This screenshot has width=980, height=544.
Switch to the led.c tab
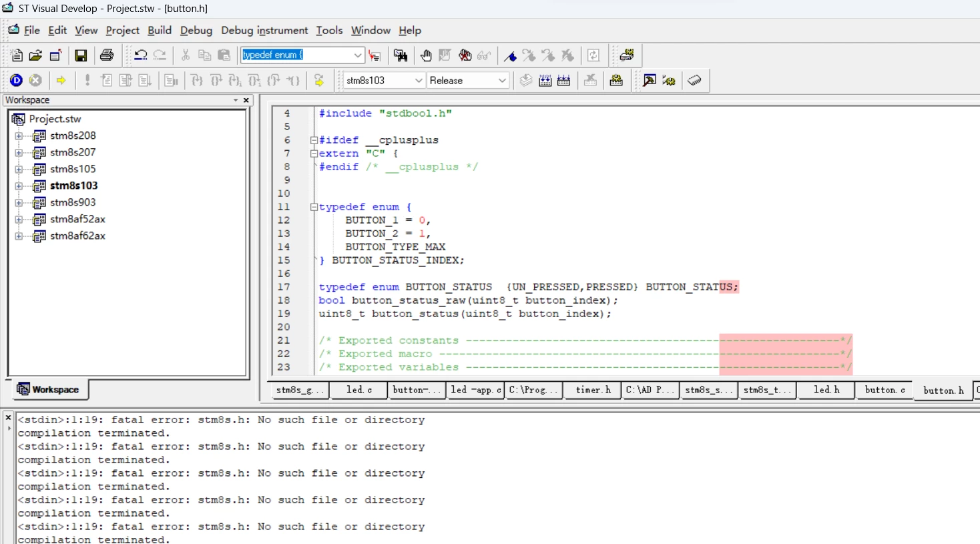pos(358,390)
